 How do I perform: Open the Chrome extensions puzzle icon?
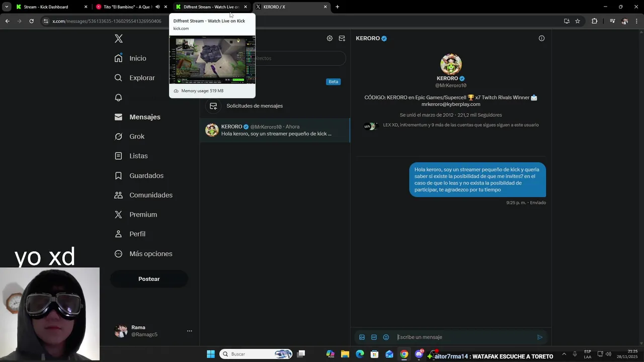tap(594, 21)
